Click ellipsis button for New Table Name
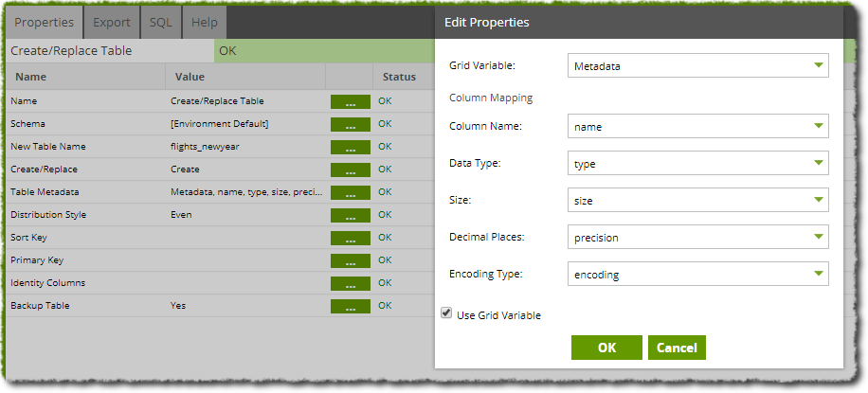 pos(351,147)
